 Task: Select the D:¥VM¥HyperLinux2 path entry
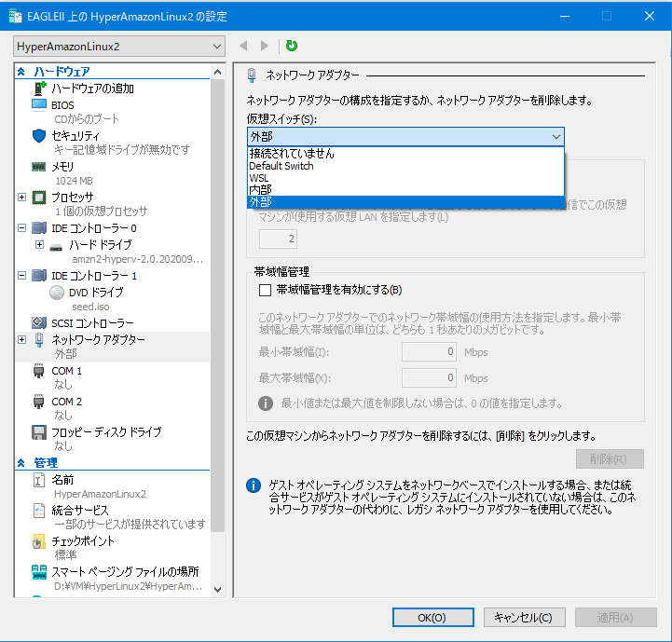(x=128, y=586)
